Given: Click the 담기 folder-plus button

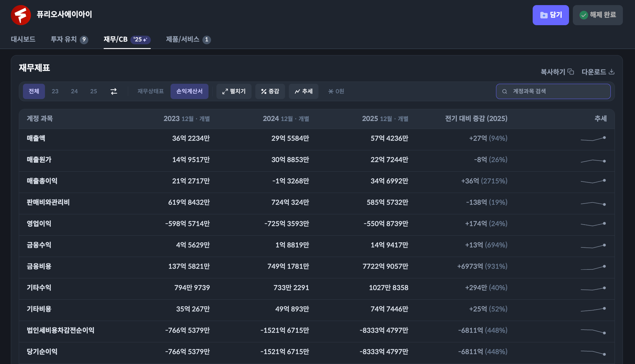Looking at the screenshot, I should point(551,15).
